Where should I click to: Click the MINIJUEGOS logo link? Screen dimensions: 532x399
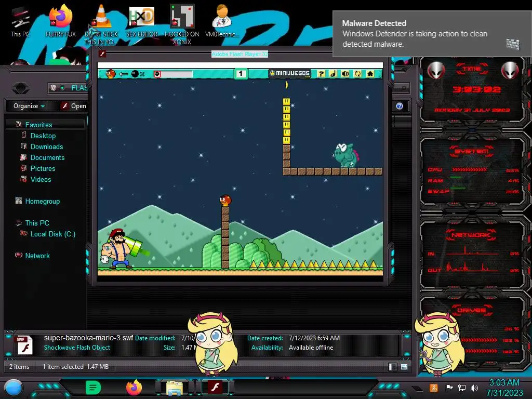point(290,73)
